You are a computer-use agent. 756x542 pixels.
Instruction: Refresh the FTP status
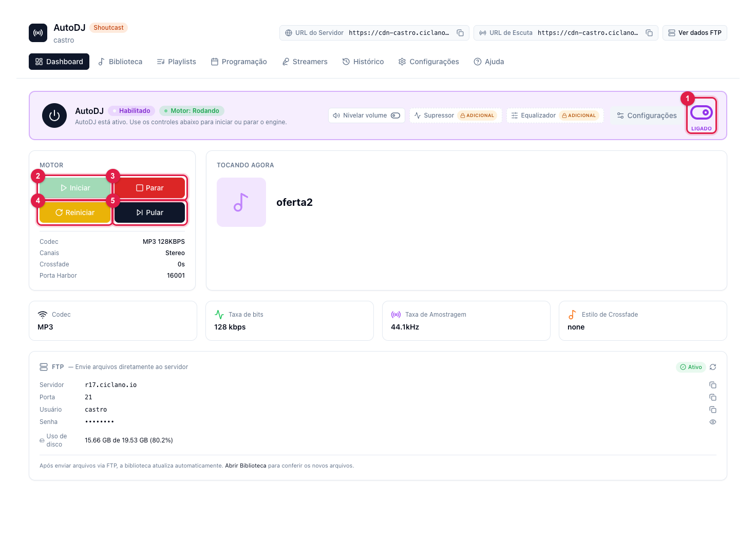tap(713, 367)
